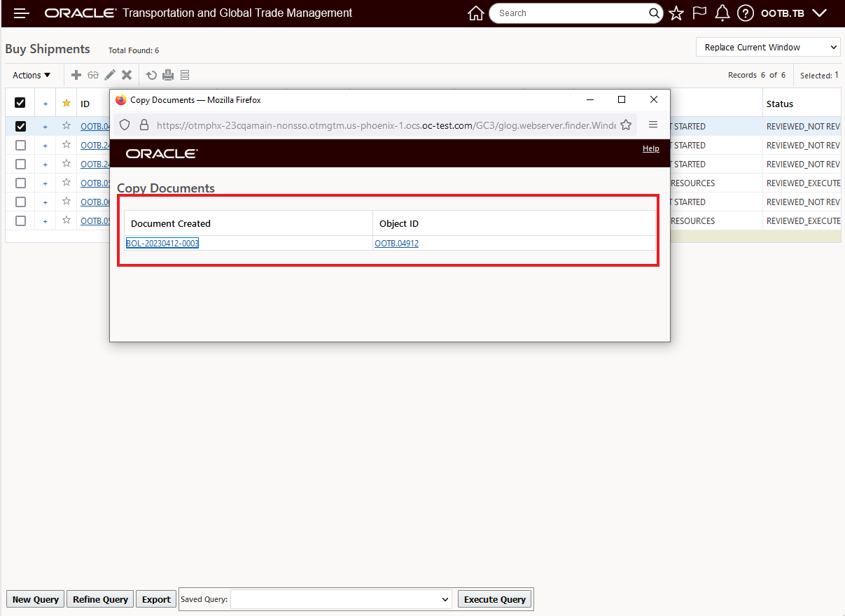Open Firefox application menu in popup

coord(653,125)
